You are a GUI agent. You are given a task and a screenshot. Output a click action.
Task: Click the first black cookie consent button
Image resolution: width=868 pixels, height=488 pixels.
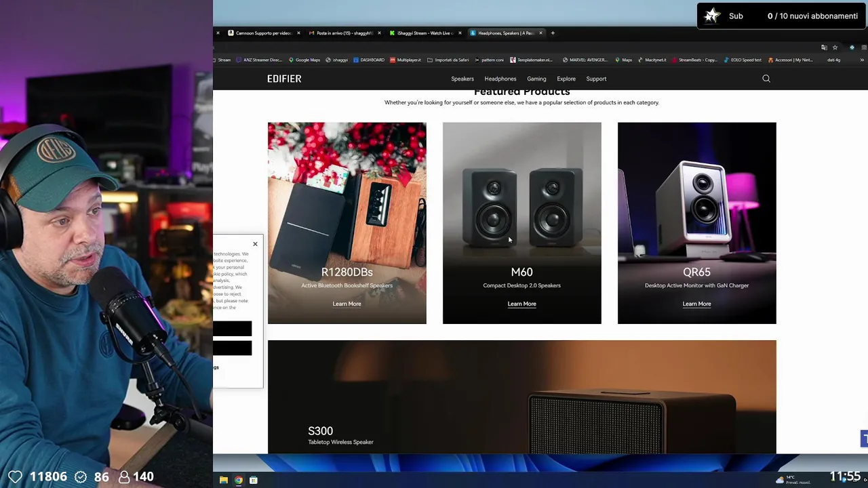tap(233, 329)
